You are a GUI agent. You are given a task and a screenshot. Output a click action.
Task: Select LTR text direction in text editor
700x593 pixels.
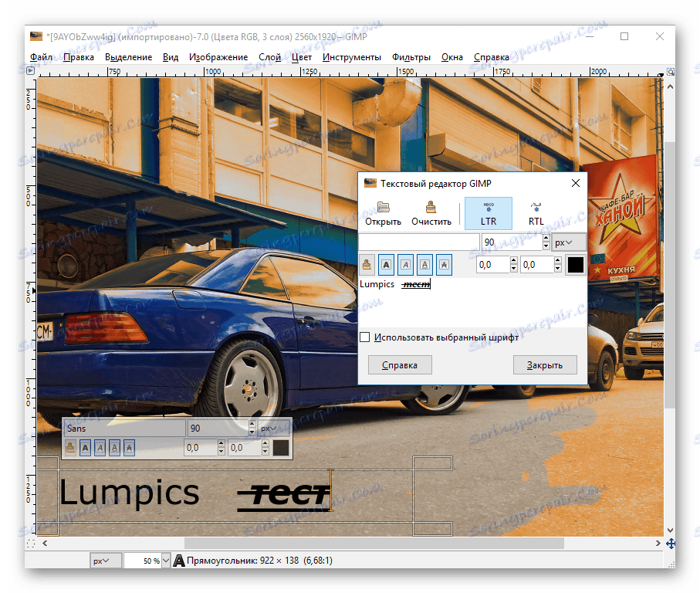[489, 213]
